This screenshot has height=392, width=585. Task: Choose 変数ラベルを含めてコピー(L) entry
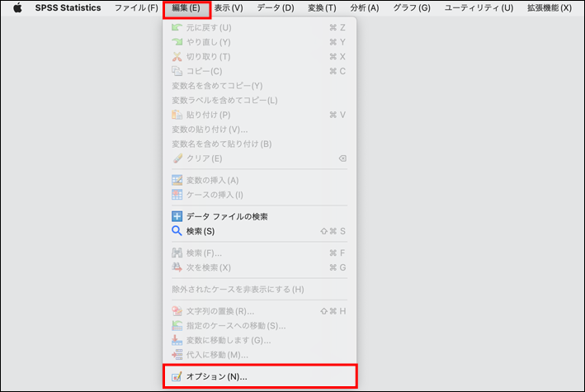pyautogui.click(x=224, y=101)
